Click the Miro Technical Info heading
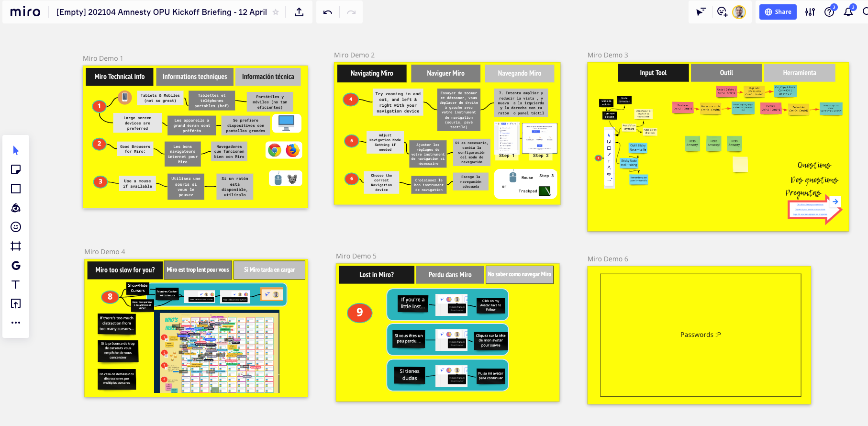The height and width of the screenshot is (426, 868). coord(120,77)
